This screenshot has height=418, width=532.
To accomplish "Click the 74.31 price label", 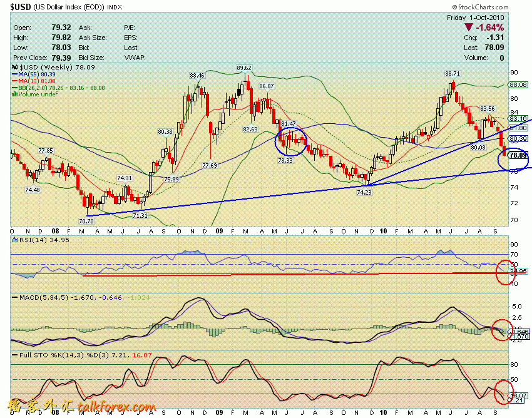I will (124, 178).
